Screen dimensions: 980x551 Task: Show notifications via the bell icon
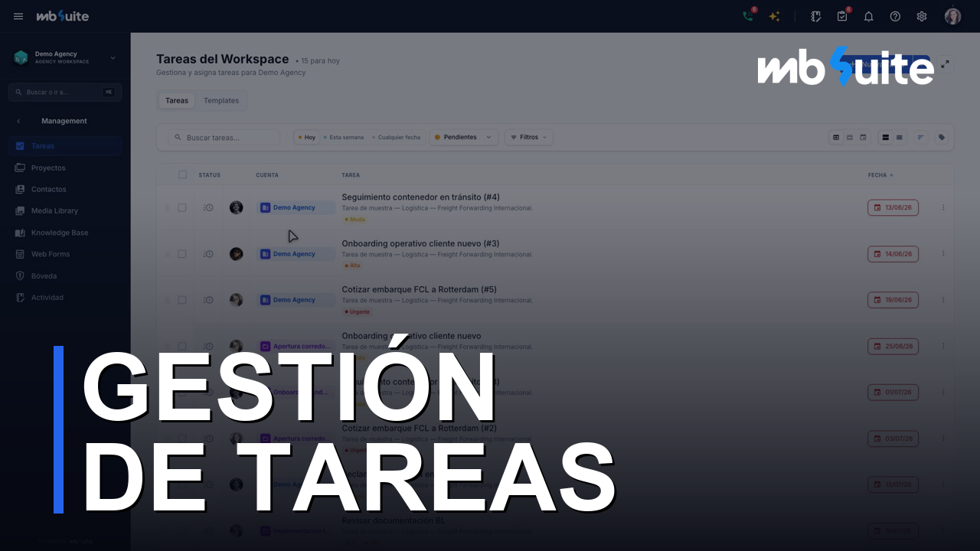868,16
